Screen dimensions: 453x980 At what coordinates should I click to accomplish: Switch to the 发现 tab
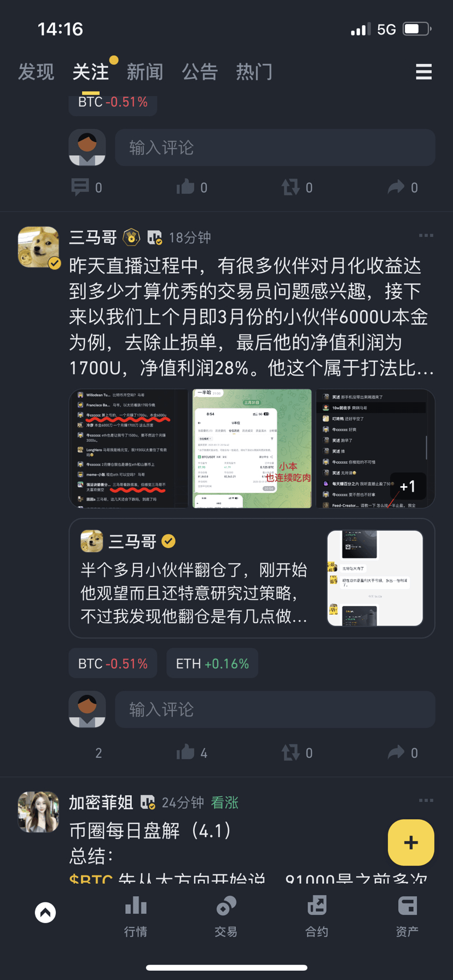36,72
